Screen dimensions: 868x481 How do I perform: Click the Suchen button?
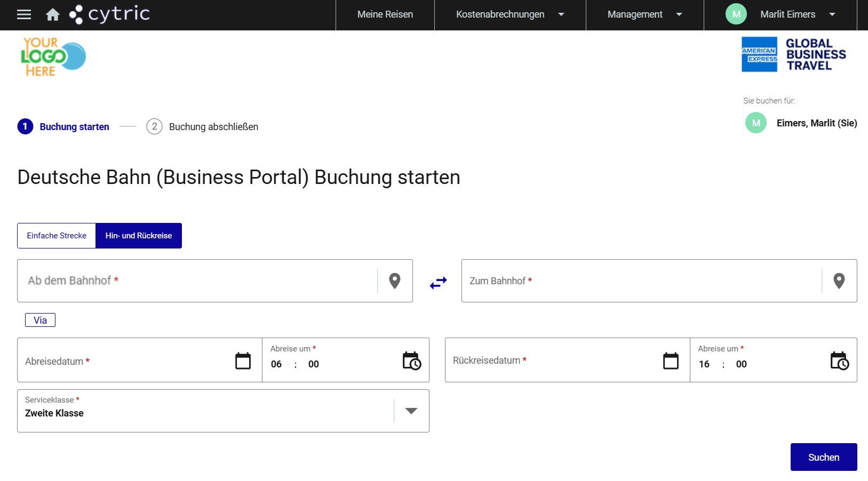pyautogui.click(x=824, y=457)
